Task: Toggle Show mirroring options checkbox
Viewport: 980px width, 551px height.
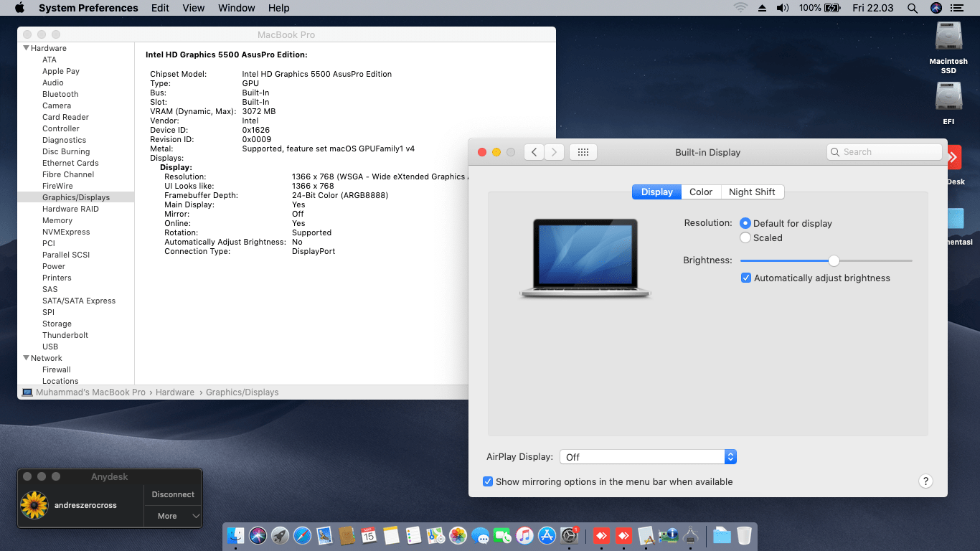Action: pos(488,481)
